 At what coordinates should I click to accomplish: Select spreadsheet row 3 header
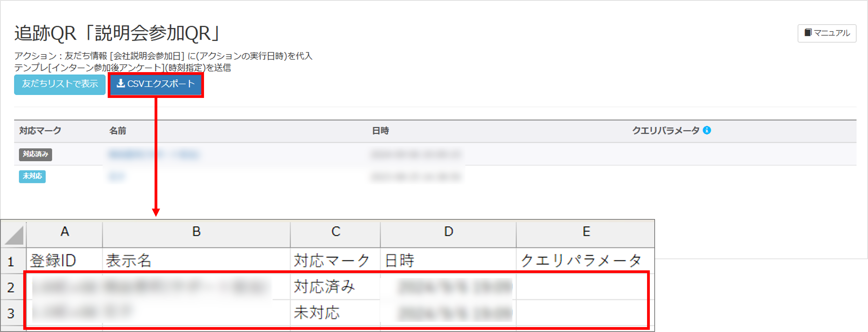[x=11, y=313]
